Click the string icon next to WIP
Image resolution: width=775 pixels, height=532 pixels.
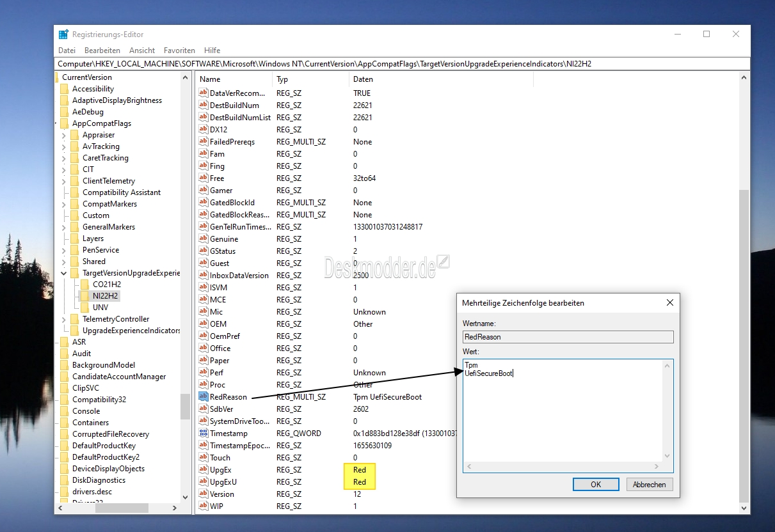[204, 506]
